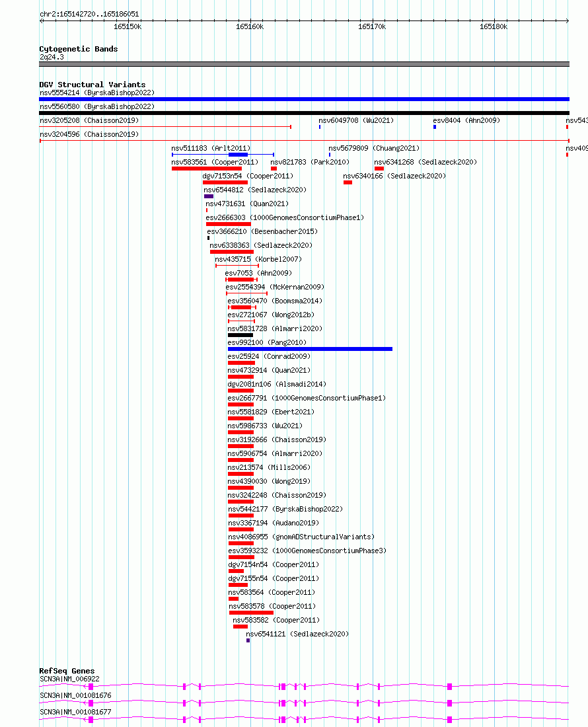The height and width of the screenshot is (727, 588).
Task: Click esv2554394 (McKernan2009) label
Action: tap(276, 287)
